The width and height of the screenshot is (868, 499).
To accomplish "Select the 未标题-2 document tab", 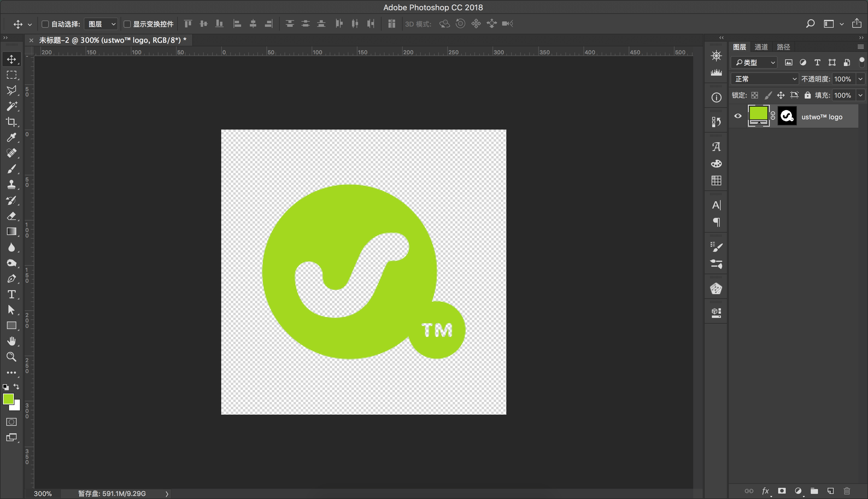I will pyautogui.click(x=112, y=40).
